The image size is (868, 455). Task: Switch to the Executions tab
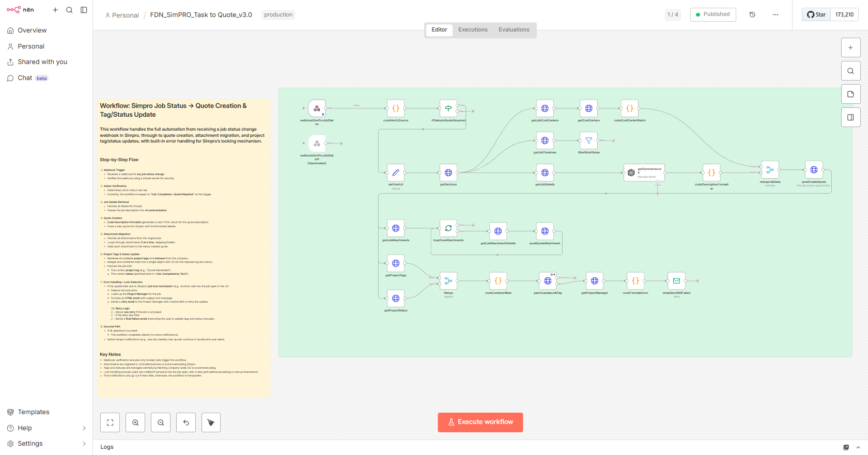[473, 30]
